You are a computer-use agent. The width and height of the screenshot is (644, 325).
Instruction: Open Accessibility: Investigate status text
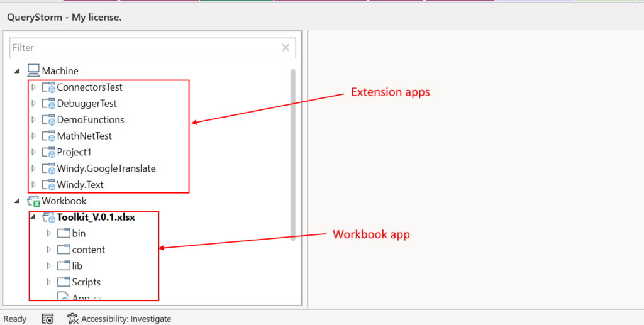(126, 319)
